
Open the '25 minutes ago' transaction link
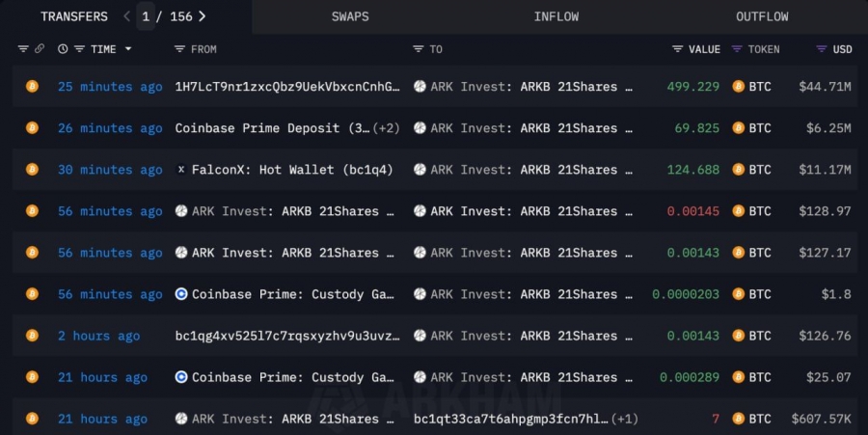110,87
